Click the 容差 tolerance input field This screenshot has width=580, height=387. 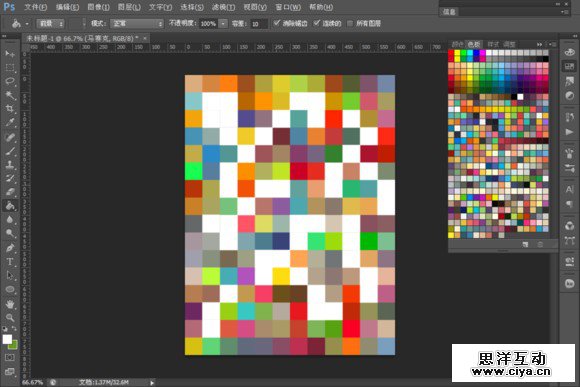point(258,24)
